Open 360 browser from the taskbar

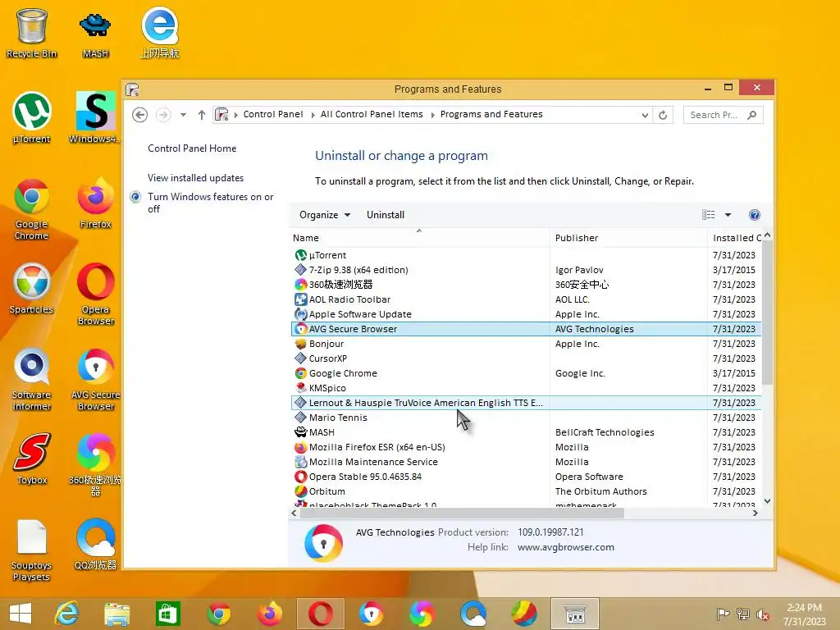pos(422,614)
